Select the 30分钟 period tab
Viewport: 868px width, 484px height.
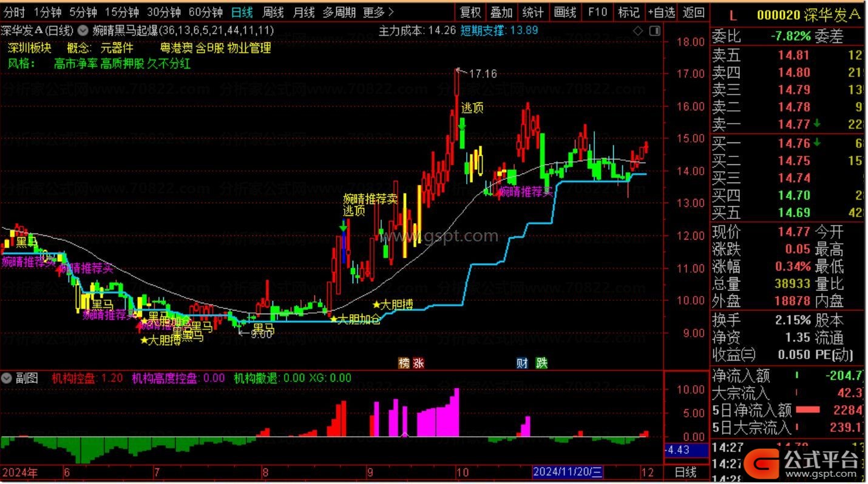164,12
